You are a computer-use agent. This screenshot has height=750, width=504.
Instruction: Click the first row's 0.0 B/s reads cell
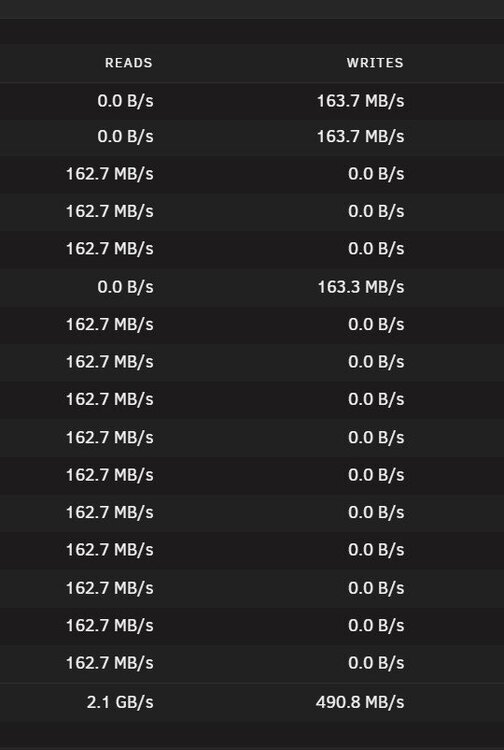tap(125, 101)
